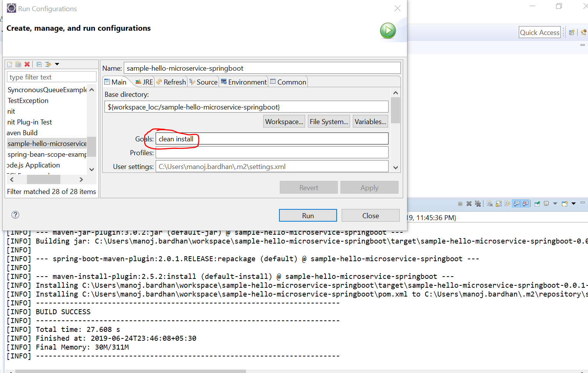Run the sample-hello-microservice-springboot configuration

pos(307,215)
